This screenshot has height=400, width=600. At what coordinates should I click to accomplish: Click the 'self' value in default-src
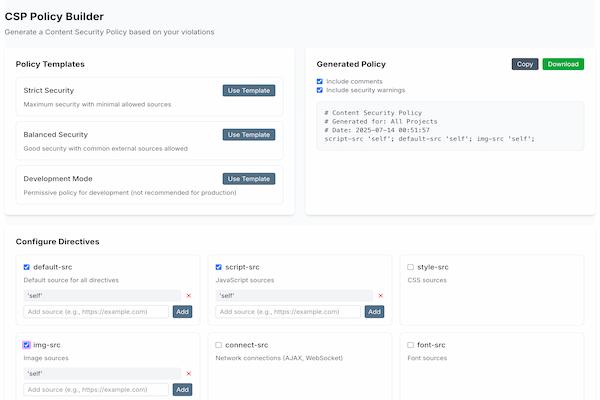tap(102, 296)
